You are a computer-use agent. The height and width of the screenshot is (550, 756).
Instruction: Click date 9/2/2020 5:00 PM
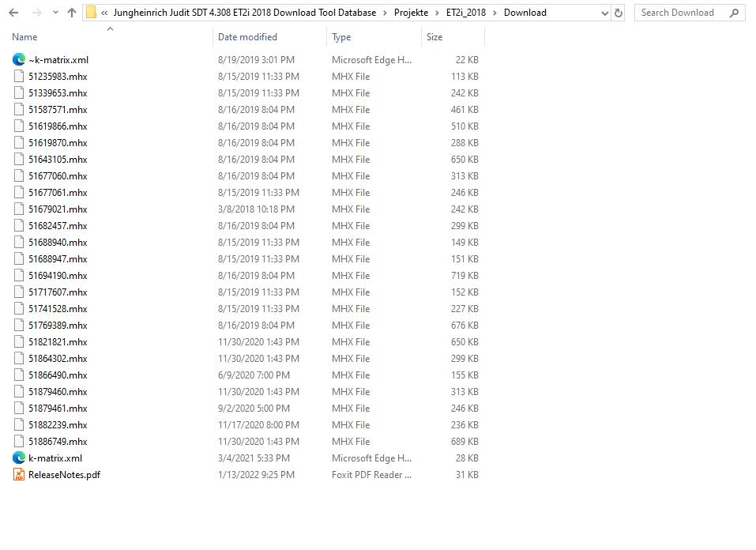254,409
